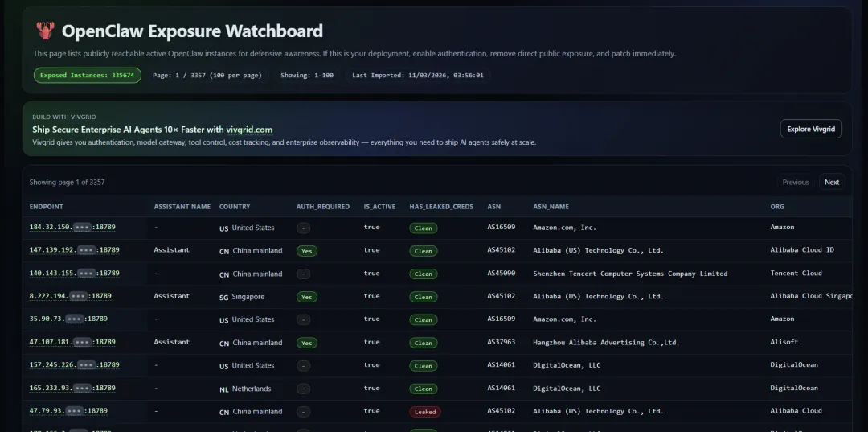The height and width of the screenshot is (432, 868).
Task: Click the SG Singapore country flag code
Action: point(224,297)
